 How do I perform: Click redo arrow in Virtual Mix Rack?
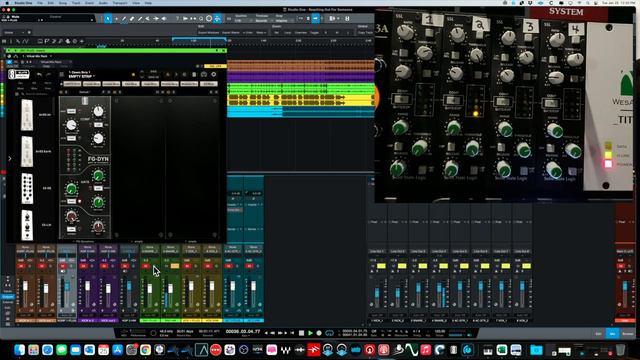(x=48, y=75)
